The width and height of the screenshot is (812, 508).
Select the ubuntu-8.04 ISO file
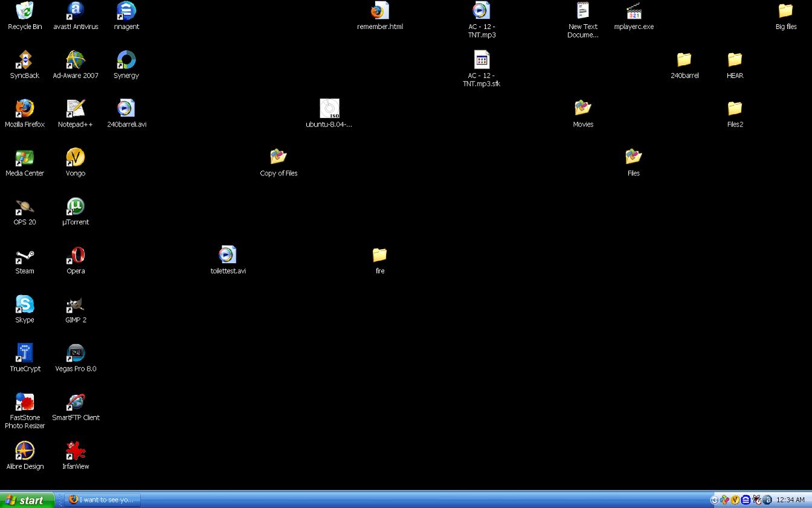pyautogui.click(x=329, y=109)
